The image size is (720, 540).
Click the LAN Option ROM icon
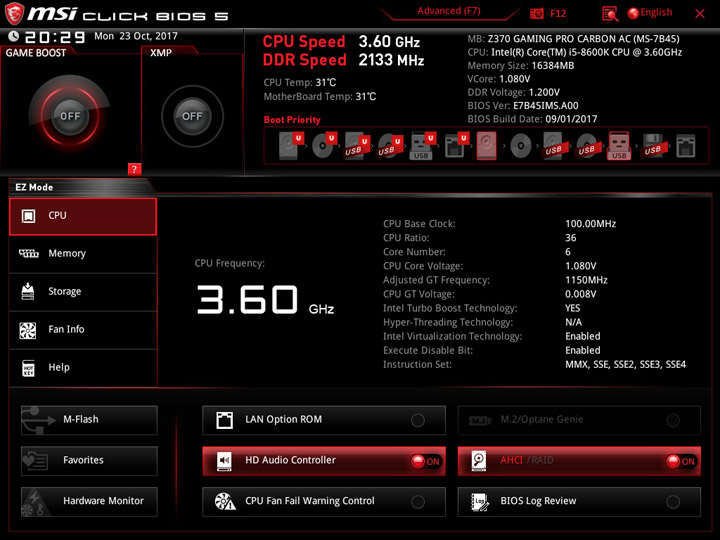224,420
